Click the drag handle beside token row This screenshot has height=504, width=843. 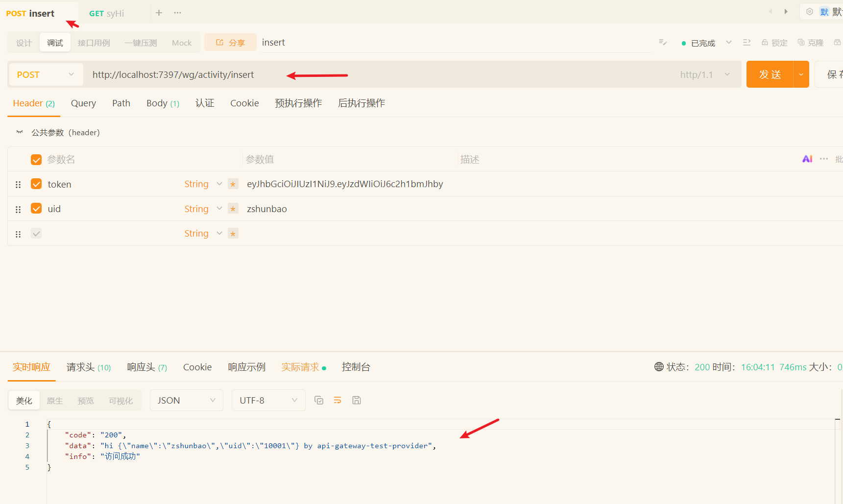(x=18, y=185)
